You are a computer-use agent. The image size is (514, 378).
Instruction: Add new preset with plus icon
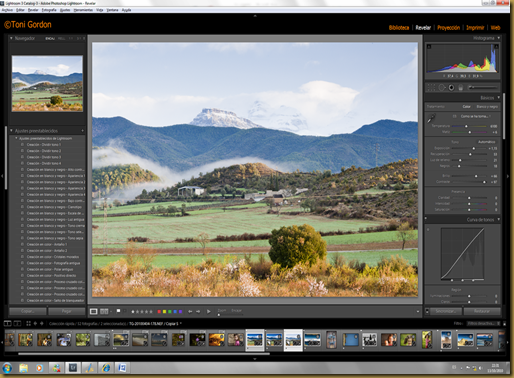(82, 131)
